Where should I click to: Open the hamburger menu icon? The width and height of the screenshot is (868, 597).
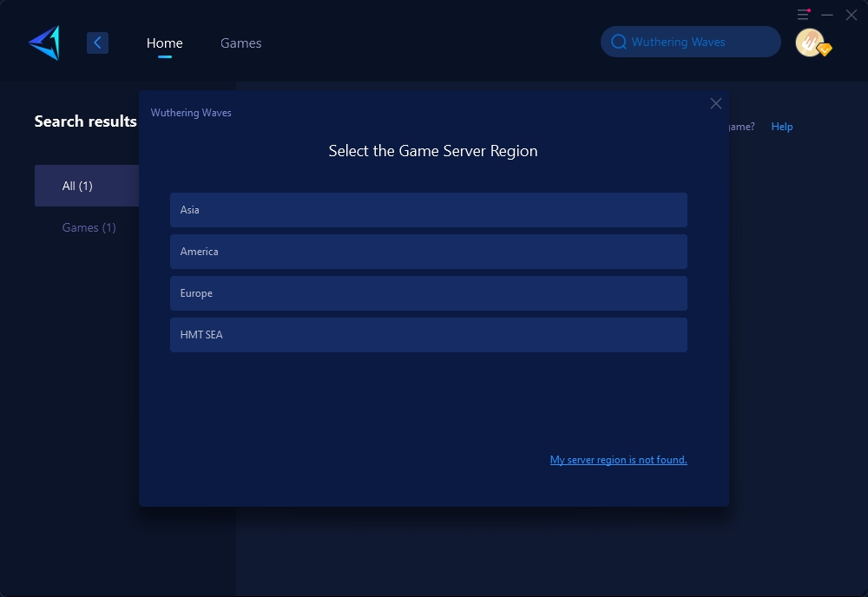(x=803, y=15)
